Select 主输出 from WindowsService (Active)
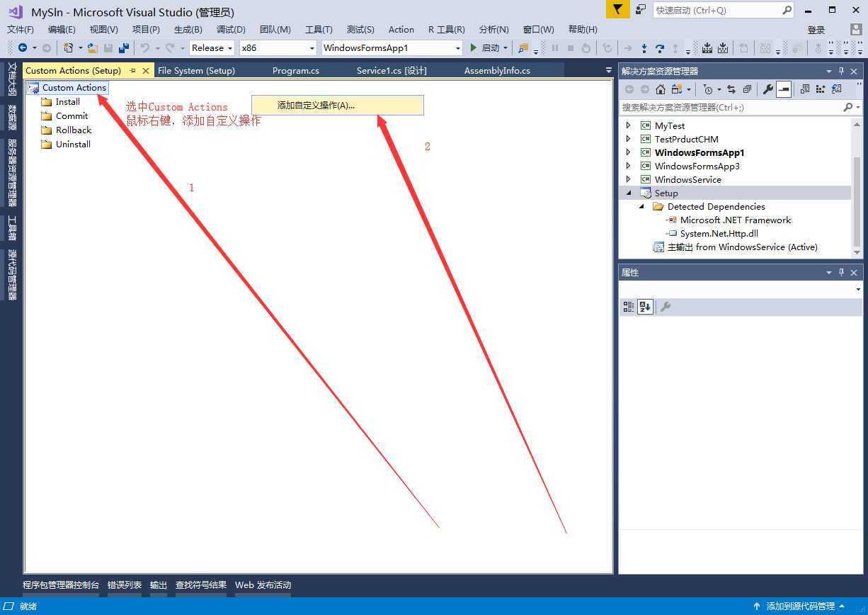The image size is (868, 615). coord(743,247)
